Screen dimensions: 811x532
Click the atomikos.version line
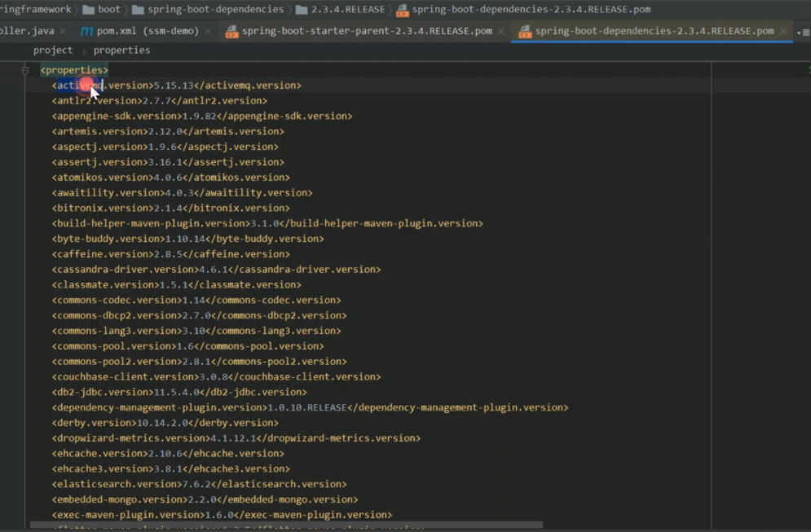170,178
